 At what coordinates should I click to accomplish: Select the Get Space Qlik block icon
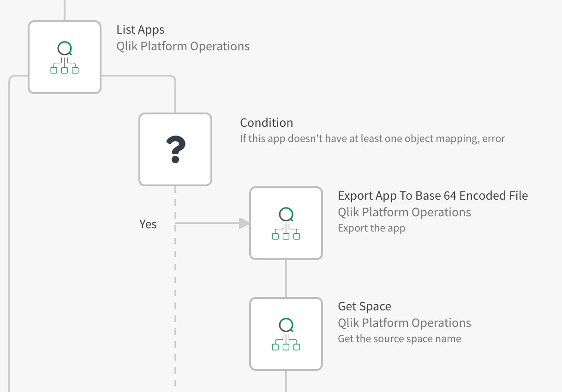286,333
